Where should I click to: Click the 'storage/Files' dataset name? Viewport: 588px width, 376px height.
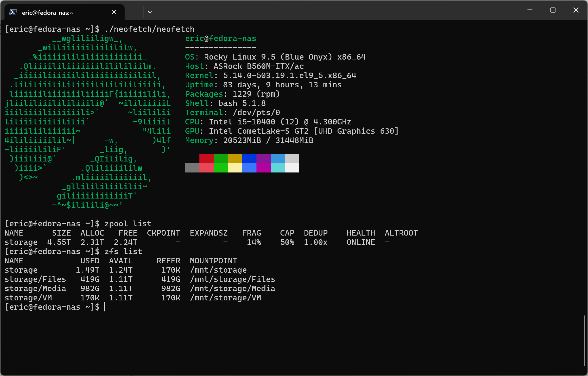pos(35,279)
